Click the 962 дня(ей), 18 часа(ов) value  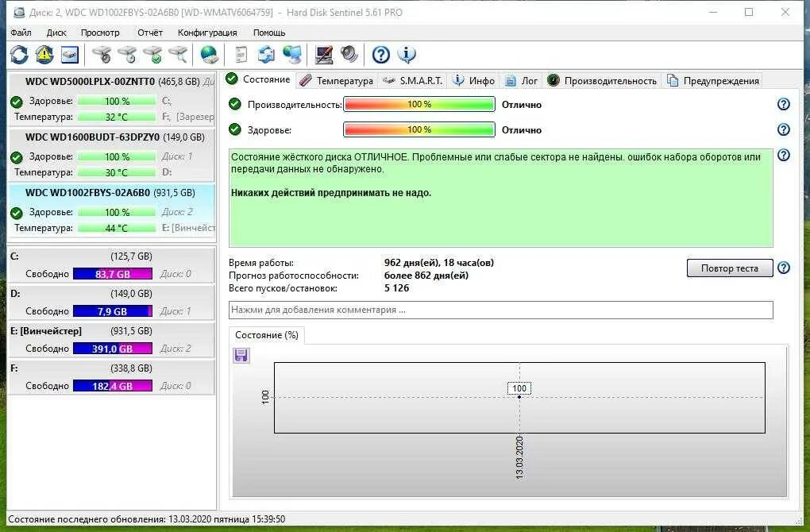tap(439, 262)
